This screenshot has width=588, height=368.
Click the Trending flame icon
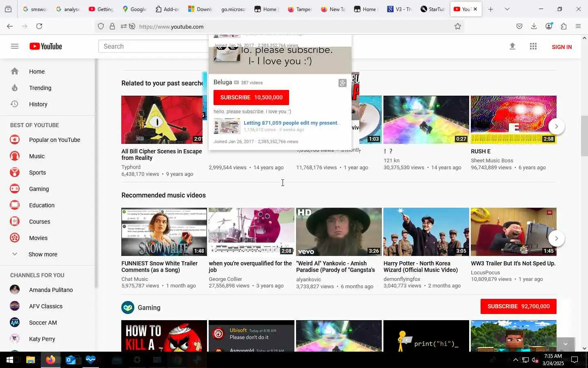point(15,88)
